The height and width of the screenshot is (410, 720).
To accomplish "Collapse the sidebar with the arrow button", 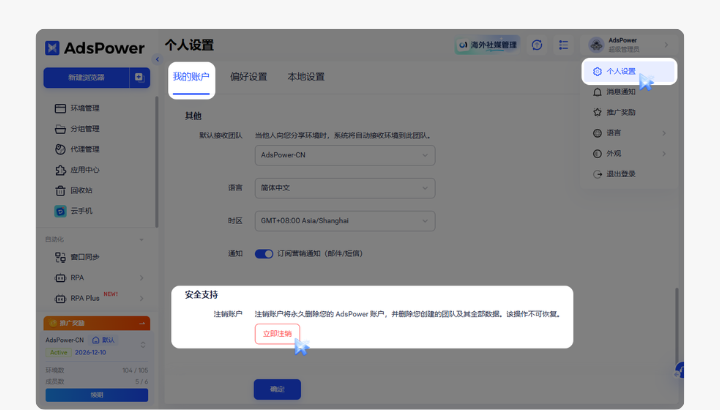I will coord(157,59).
